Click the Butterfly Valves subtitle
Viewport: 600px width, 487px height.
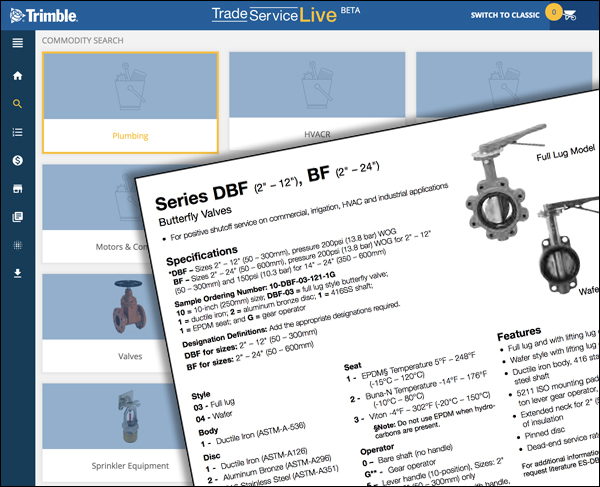[195, 216]
